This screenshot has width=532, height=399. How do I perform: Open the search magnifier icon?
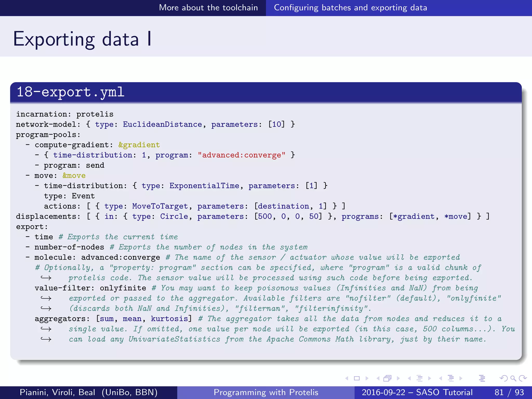pos(513,378)
